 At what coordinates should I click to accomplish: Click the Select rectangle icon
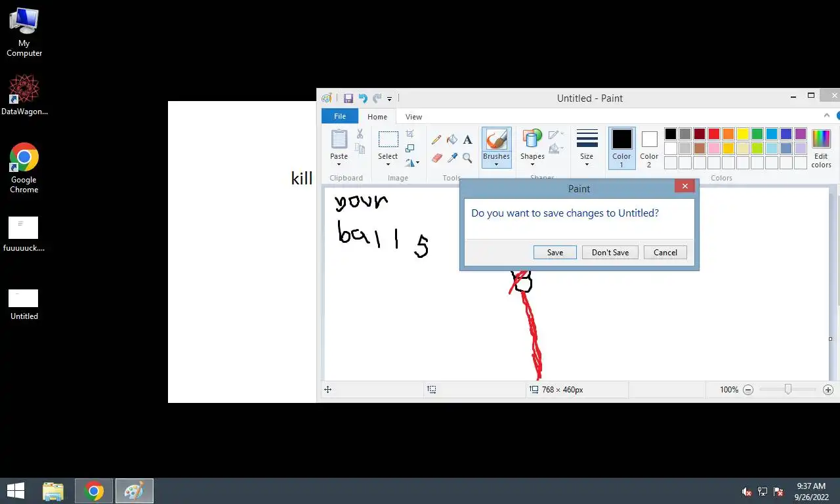click(388, 139)
